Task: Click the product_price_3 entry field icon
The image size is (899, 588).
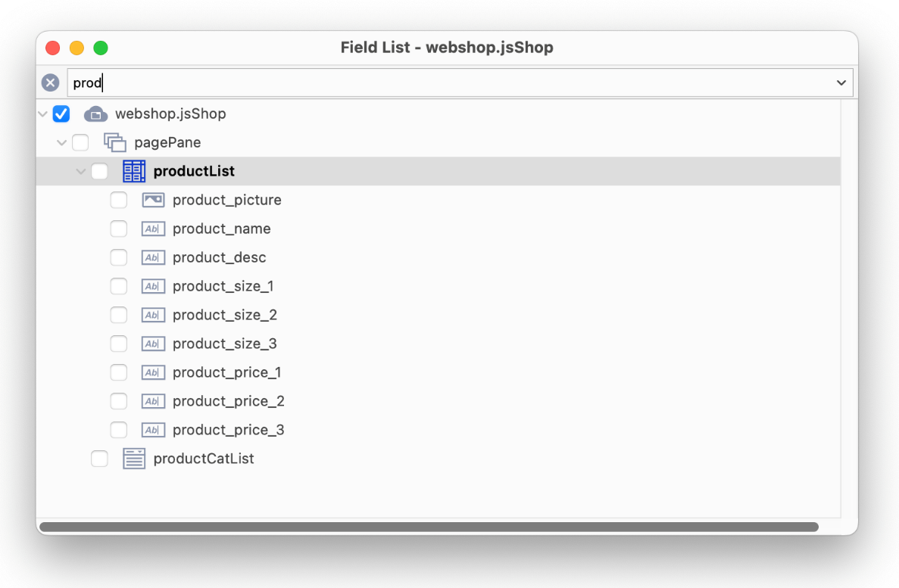Action: click(x=153, y=430)
